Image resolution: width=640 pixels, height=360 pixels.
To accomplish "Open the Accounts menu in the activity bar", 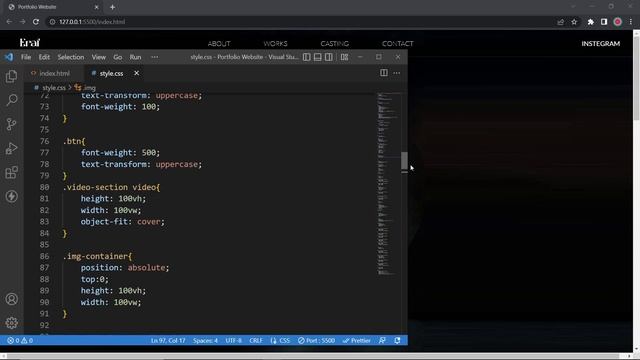I will (11, 299).
